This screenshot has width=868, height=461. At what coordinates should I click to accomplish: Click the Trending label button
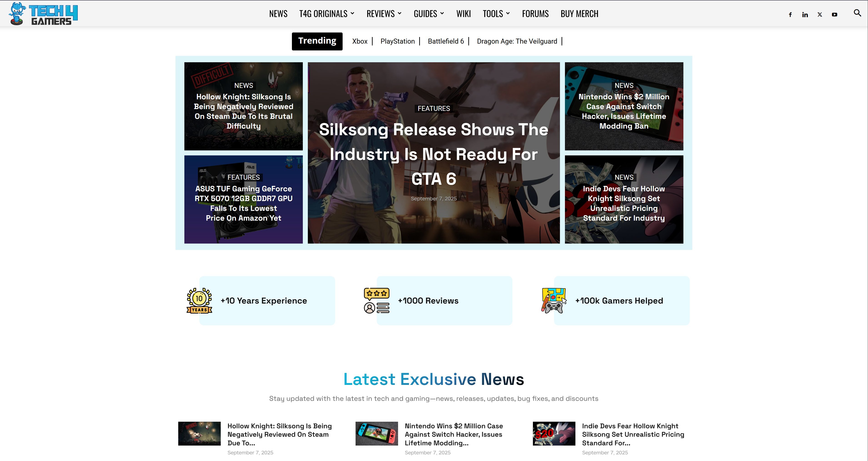317,41
